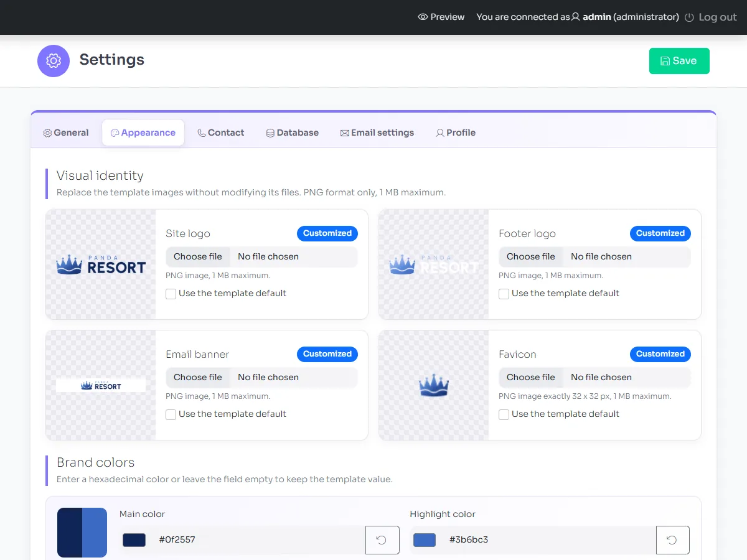This screenshot has height=560, width=747.
Task: Edit the Main color hex field
Action: pyautogui.click(x=259, y=540)
